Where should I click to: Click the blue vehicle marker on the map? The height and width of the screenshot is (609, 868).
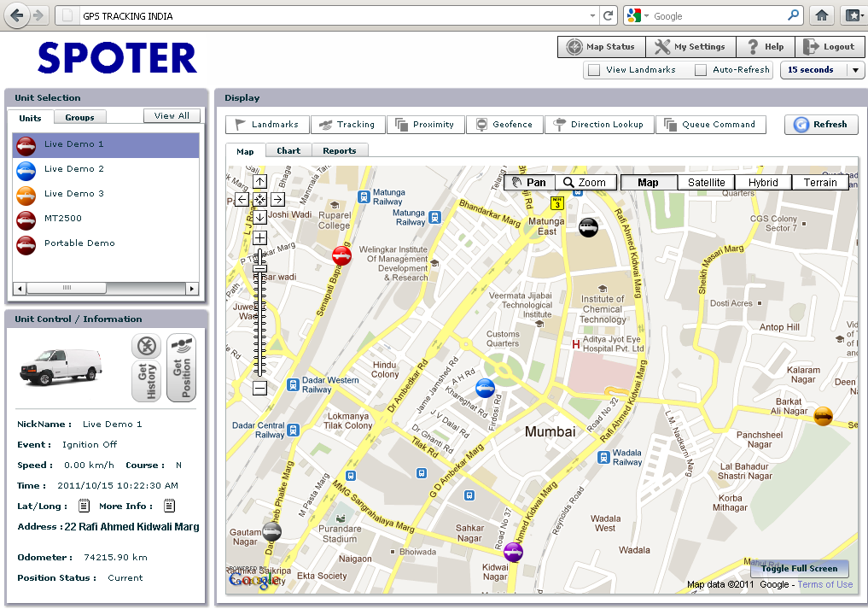pyautogui.click(x=485, y=389)
